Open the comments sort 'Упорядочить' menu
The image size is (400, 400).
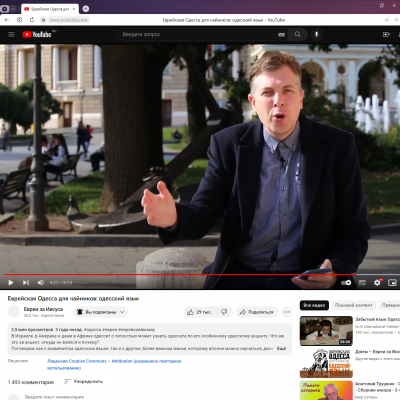coord(84,381)
